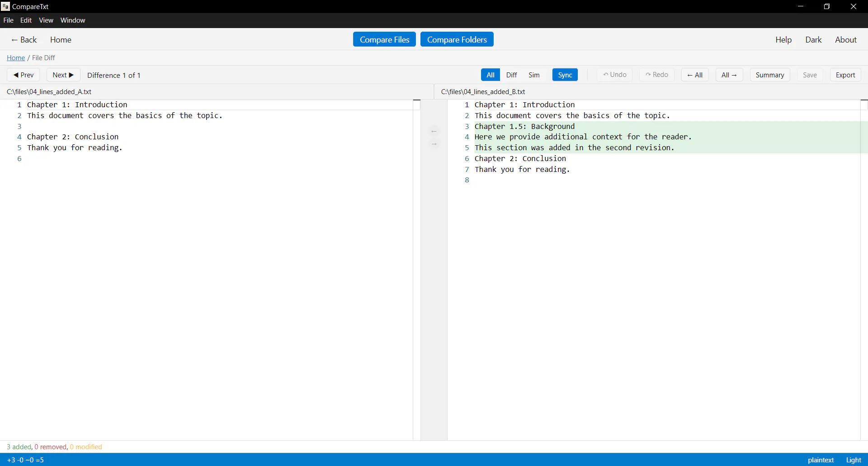Click the right file path 04_lines_added_B.txt
Screen dimensions: 868x466
pos(483,92)
